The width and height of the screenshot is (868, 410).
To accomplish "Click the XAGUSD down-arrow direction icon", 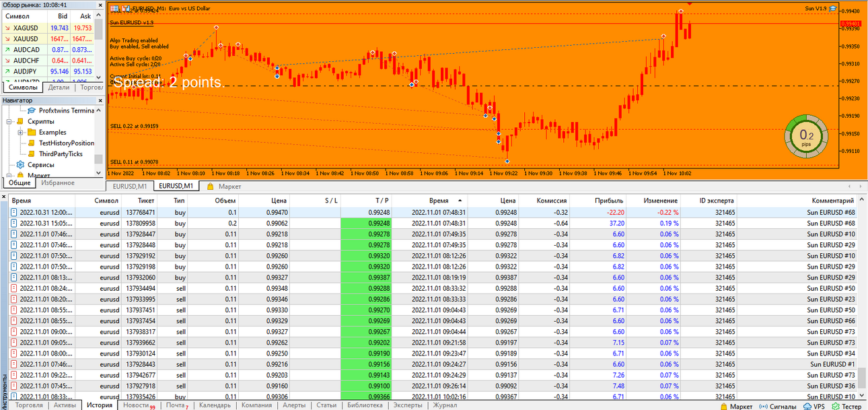I will [7, 28].
